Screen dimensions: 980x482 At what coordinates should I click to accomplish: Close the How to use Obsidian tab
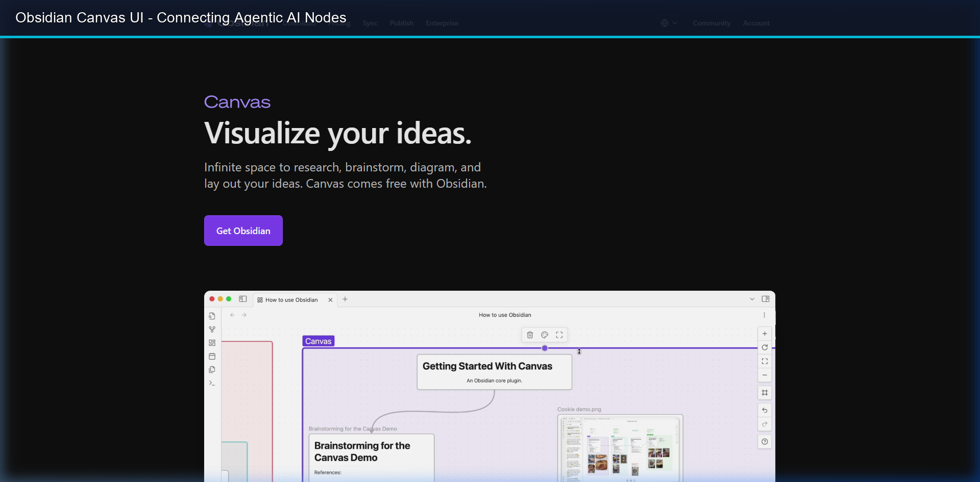pos(330,300)
